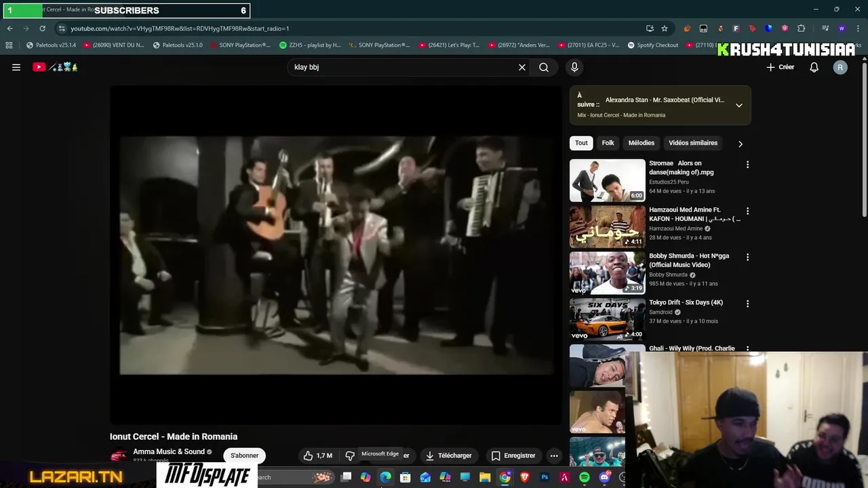The width and height of the screenshot is (868, 488).
Task: Open File Explorer from taskbar
Action: [485, 477]
